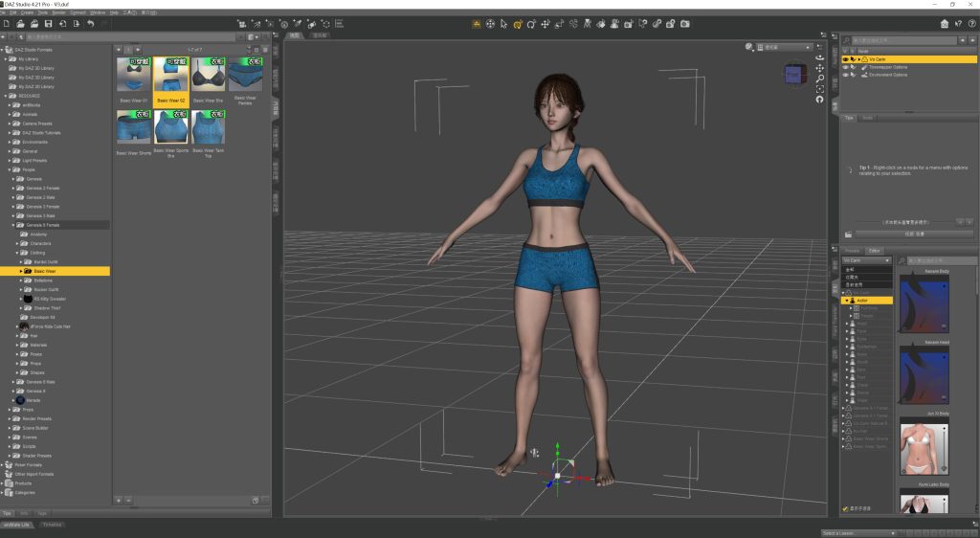Image resolution: width=980 pixels, height=538 pixels.
Task: Click the viewport reset camera control
Action: tap(819, 100)
